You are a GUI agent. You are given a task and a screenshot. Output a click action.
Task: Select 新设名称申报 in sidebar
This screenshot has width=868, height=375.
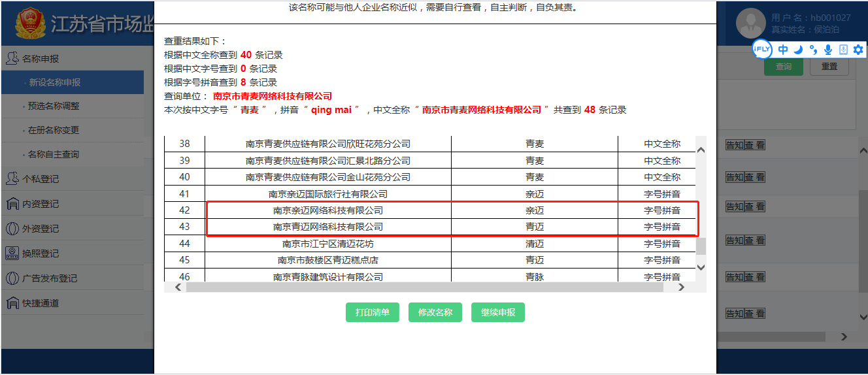point(72,82)
